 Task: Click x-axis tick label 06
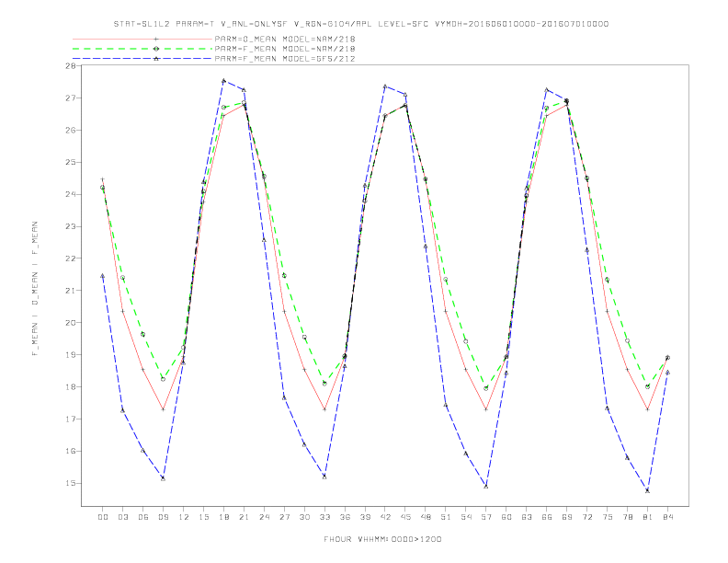click(143, 517)
